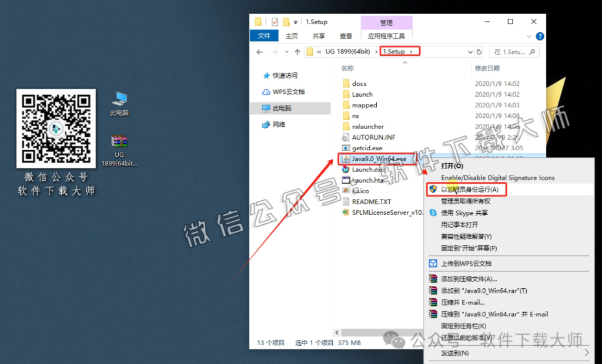This screenshot has width=602, height=364.
Task: Select the Launch.exe file icon
Action: 346,169
